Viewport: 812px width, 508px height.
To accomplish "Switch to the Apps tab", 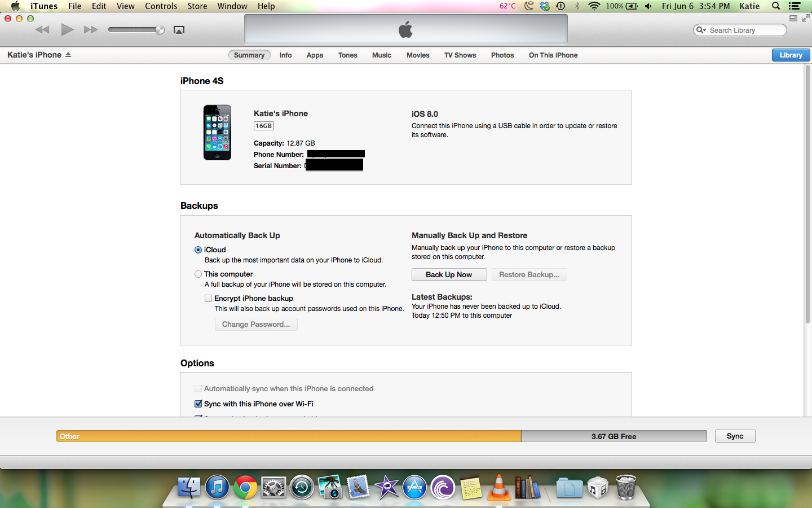I will pos(315,55).
